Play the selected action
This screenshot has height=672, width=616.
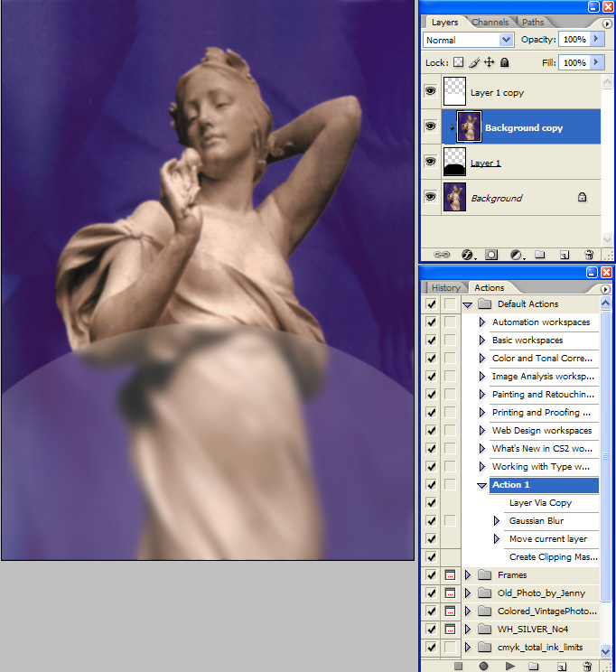click(x=509, y=666)
